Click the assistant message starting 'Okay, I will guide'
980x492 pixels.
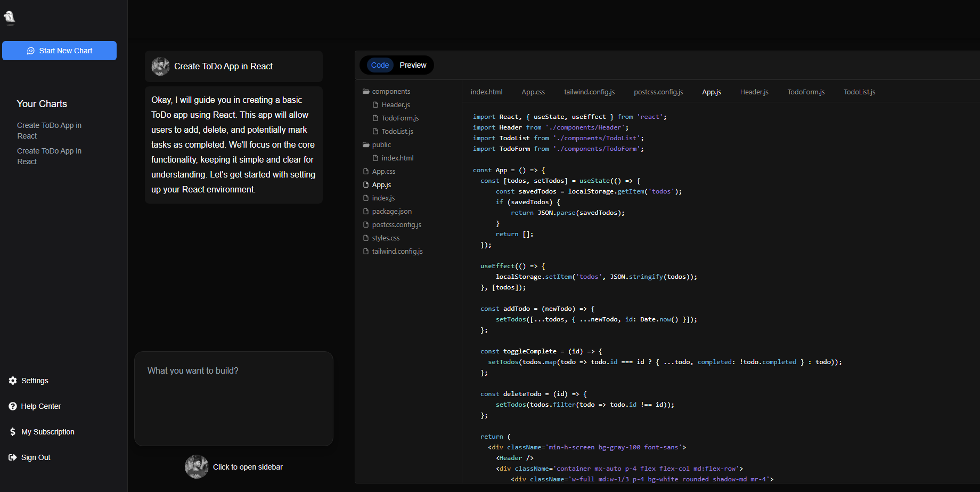[x=234, y=145]
